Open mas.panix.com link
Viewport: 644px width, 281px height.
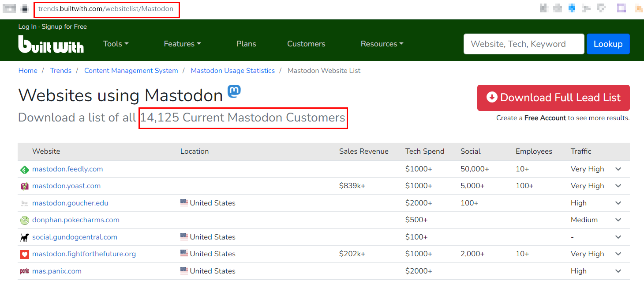pyautogui.click(x=57, y=271)
